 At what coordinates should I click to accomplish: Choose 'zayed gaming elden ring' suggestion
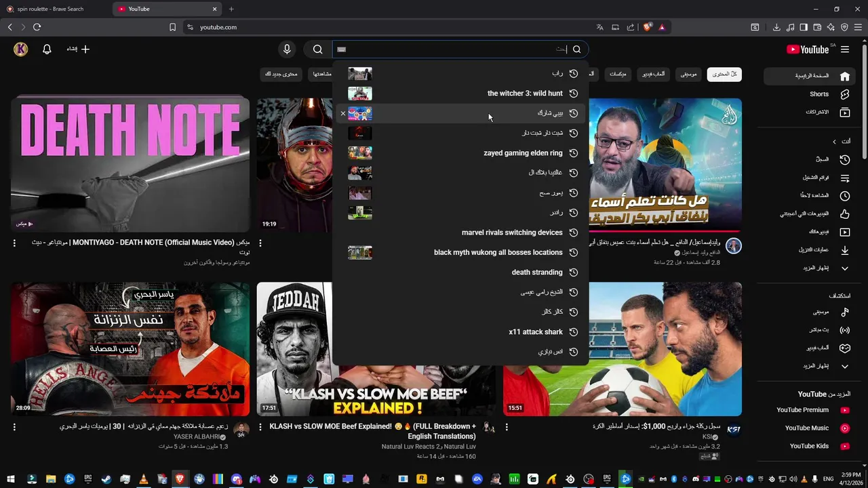click(460, 153)
